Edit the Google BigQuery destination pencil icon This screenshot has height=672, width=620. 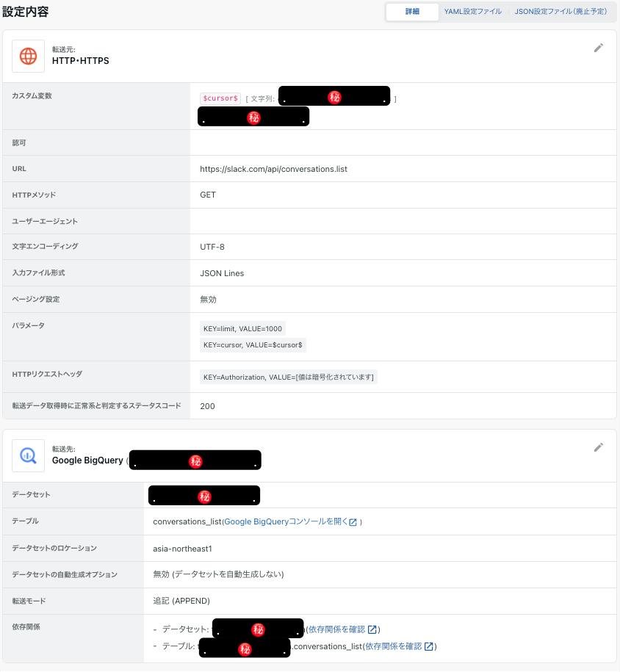pos(598,447)
